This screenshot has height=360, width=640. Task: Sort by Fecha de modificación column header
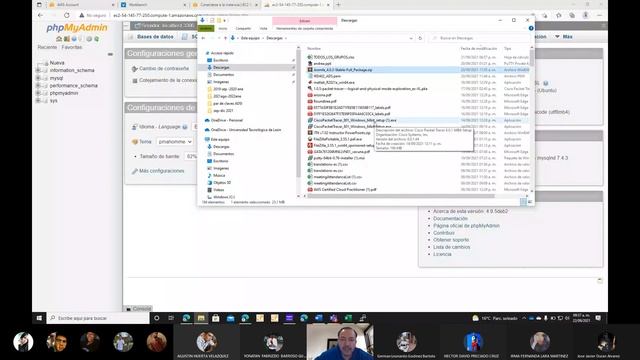[479, 49]
